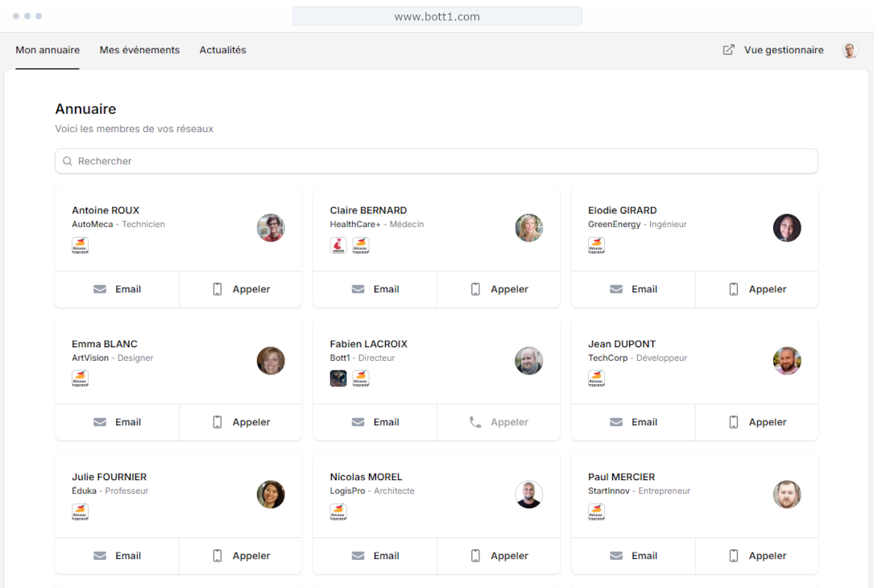This screenshot has width=874, height=588.
Task: Click Antoine ROUX's orange network badge
Action: (80, 246)
